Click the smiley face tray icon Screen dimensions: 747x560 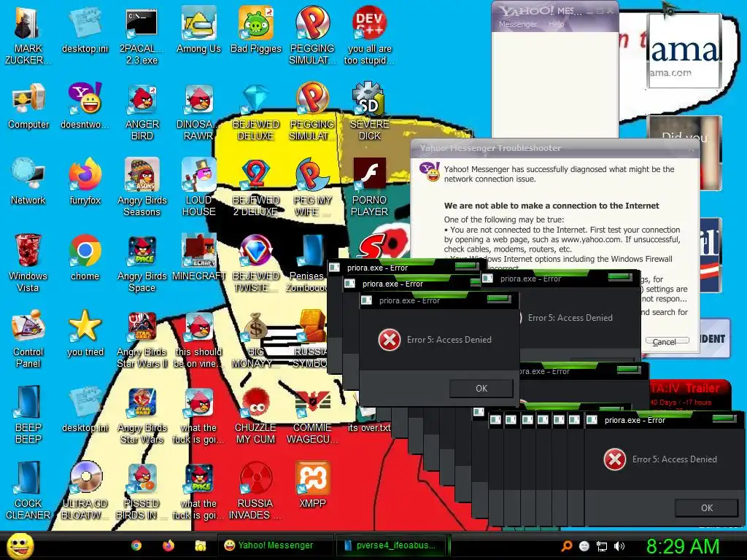[x=584, y=546]
